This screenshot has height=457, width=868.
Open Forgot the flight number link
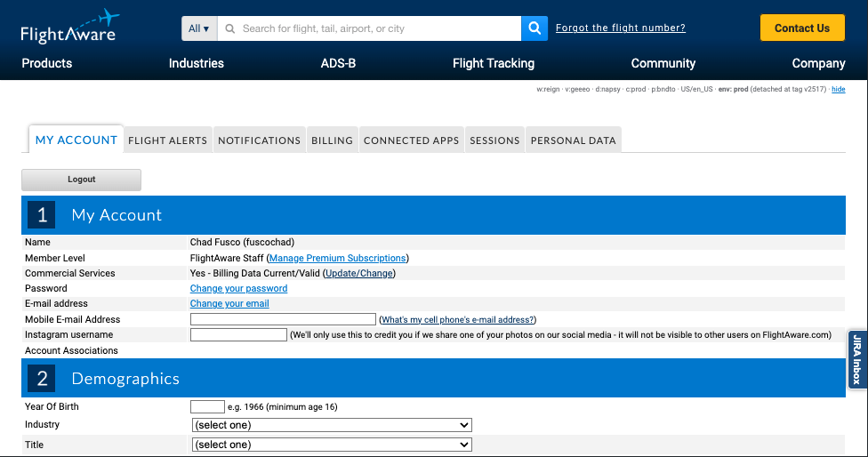[x=621, y=28]
